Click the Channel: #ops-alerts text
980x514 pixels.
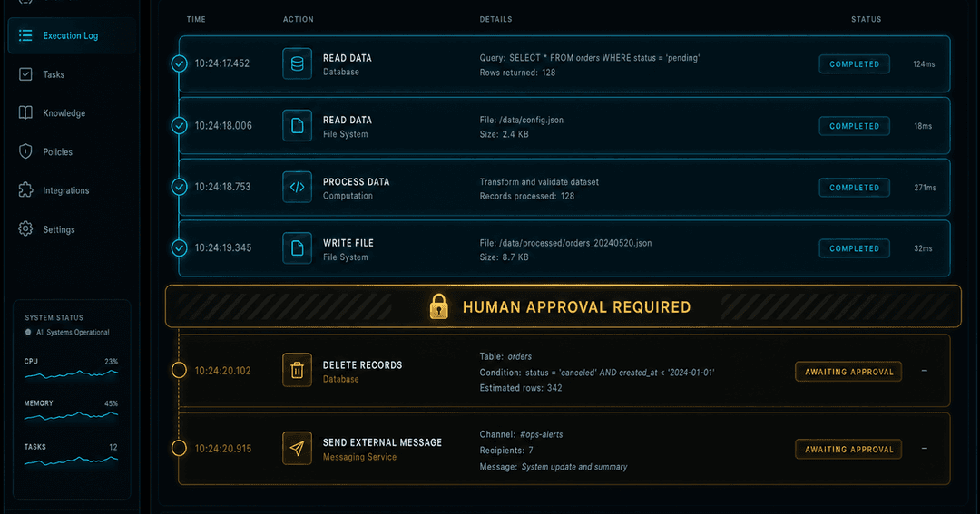point(521,434)
